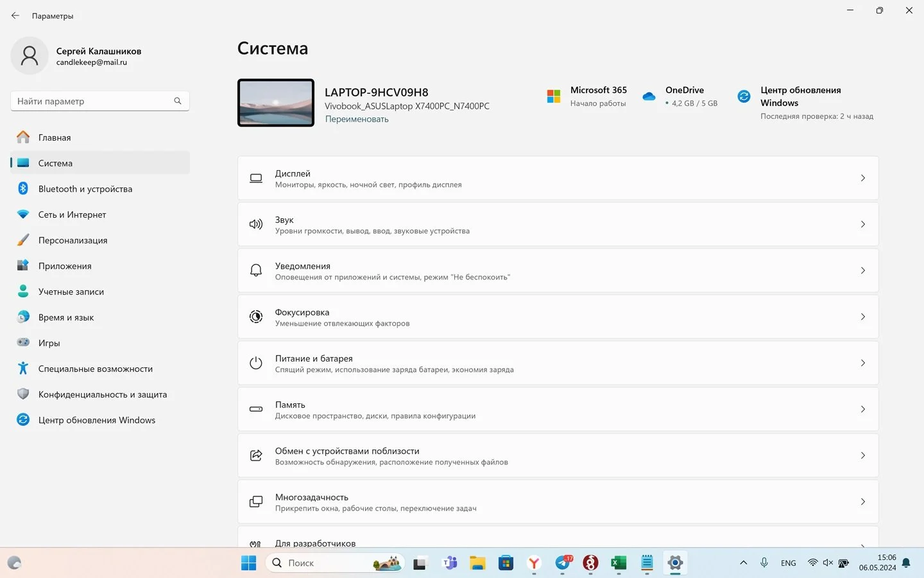Expand Обмен с устройствами поблизости chevron
The width and height of the screenshot is (924, 578).
point(863,455)
